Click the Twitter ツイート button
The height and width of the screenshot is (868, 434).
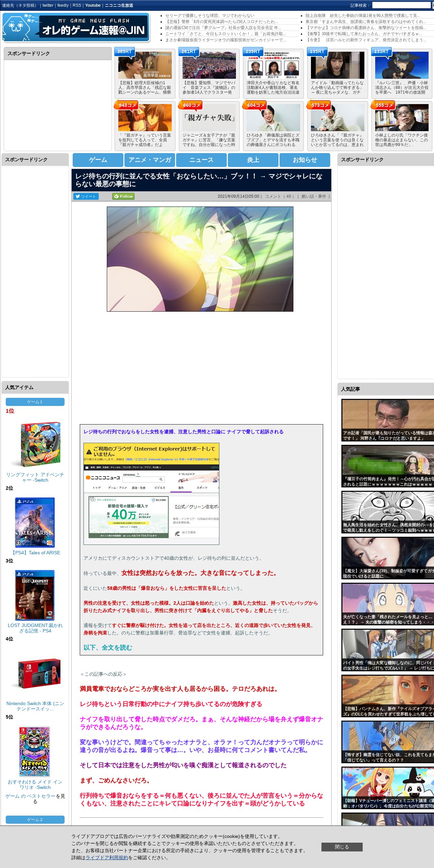point(86,196)
